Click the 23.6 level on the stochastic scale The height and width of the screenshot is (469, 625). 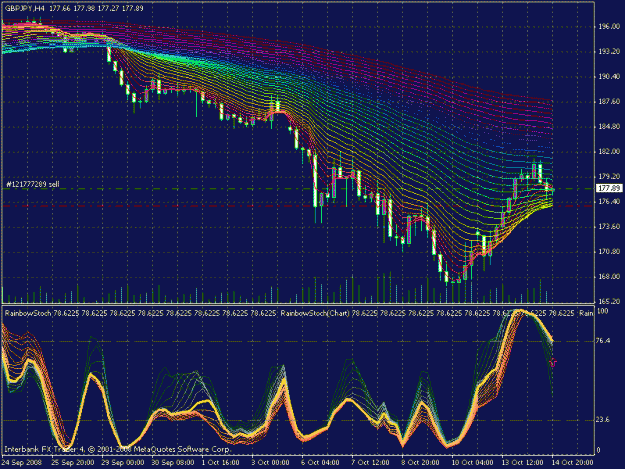[604, 420]
